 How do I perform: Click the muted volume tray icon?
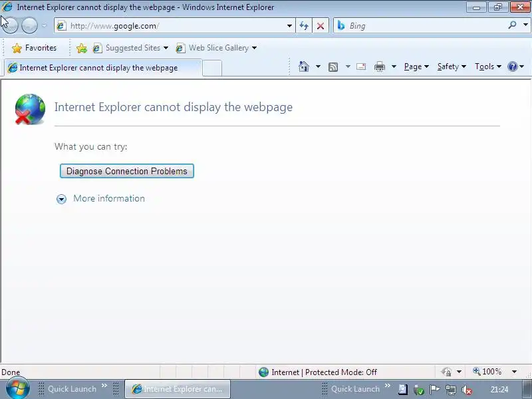pos(467,390)
